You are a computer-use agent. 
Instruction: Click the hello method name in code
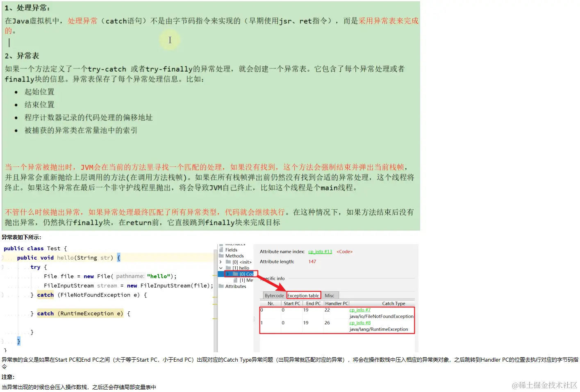pyautogui.click(x=66, y=258)
